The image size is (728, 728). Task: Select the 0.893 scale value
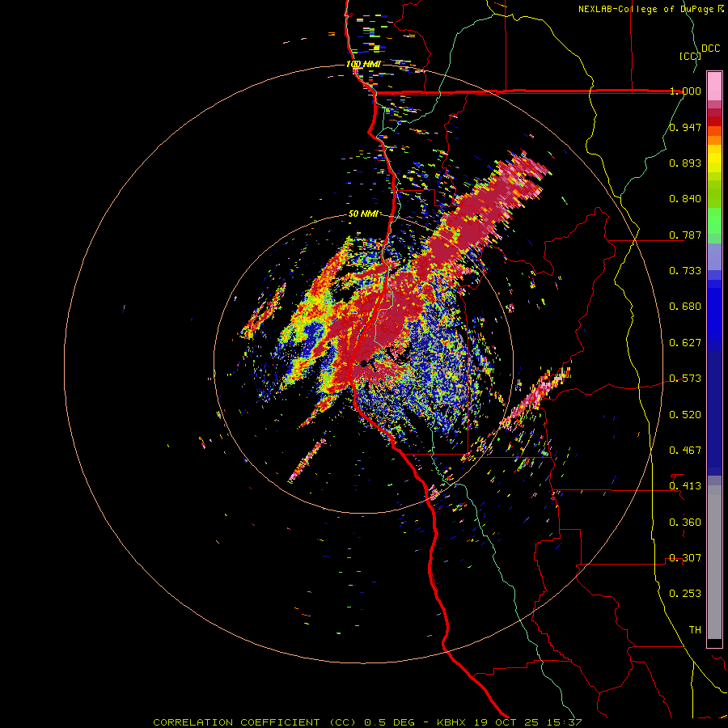(685, 163)
